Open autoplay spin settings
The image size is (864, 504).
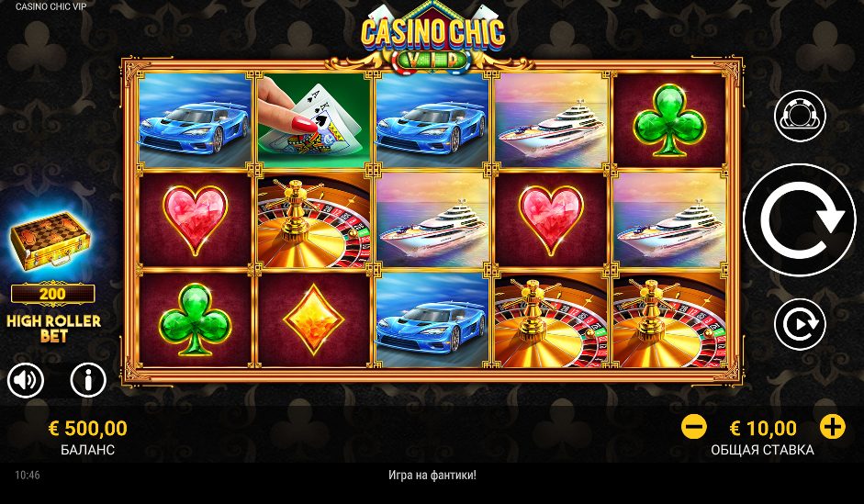tap(800, 324)
